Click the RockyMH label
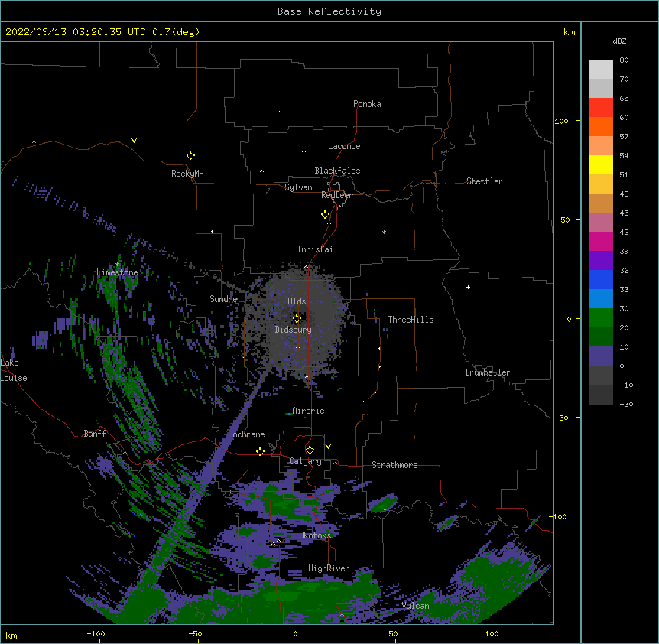 187,174
